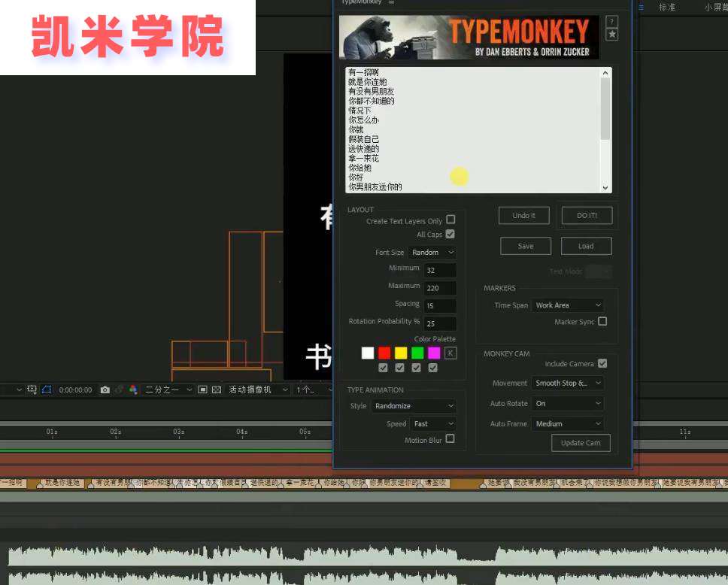
Task: Click the 11s mark on time ruler
Action: pyautogui.click(x=685, y=432)
